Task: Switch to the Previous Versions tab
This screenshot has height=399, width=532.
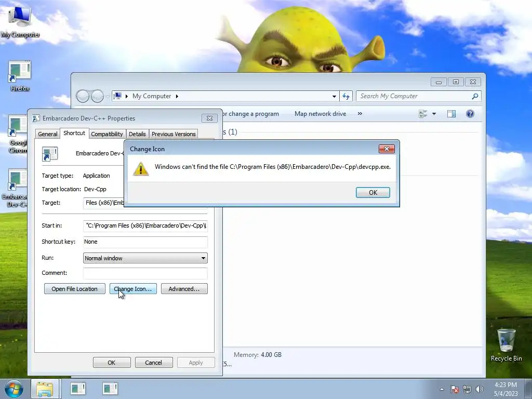Action: [174, 134]
